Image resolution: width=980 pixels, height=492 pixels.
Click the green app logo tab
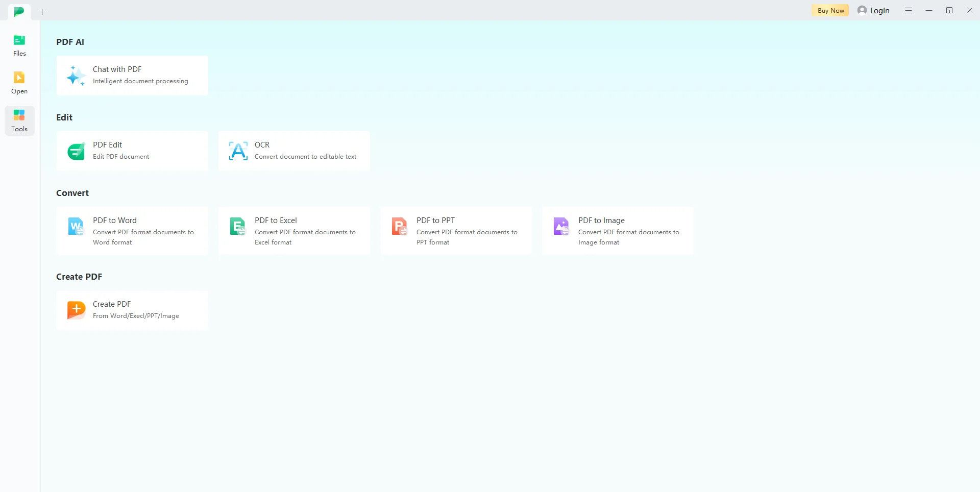(19, 11)
